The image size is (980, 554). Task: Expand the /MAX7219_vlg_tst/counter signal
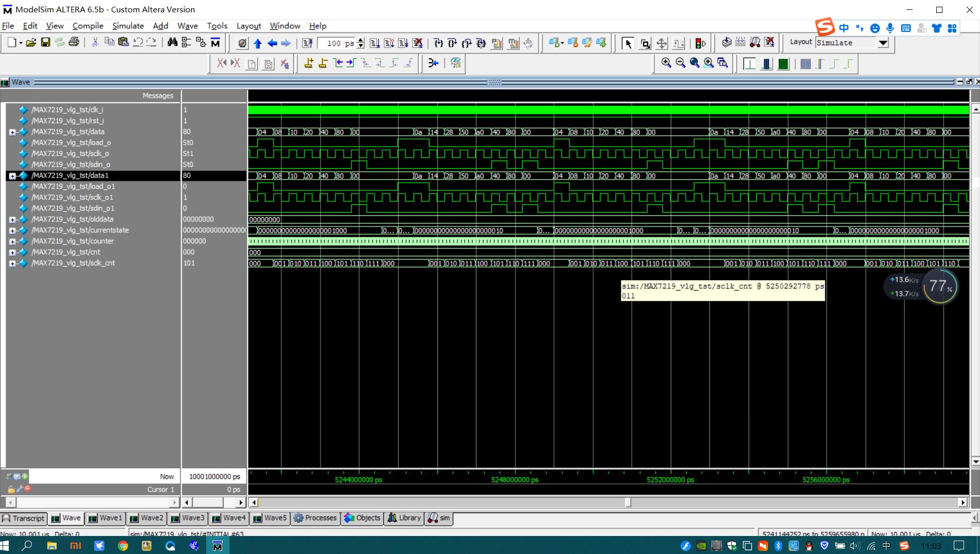12,241
